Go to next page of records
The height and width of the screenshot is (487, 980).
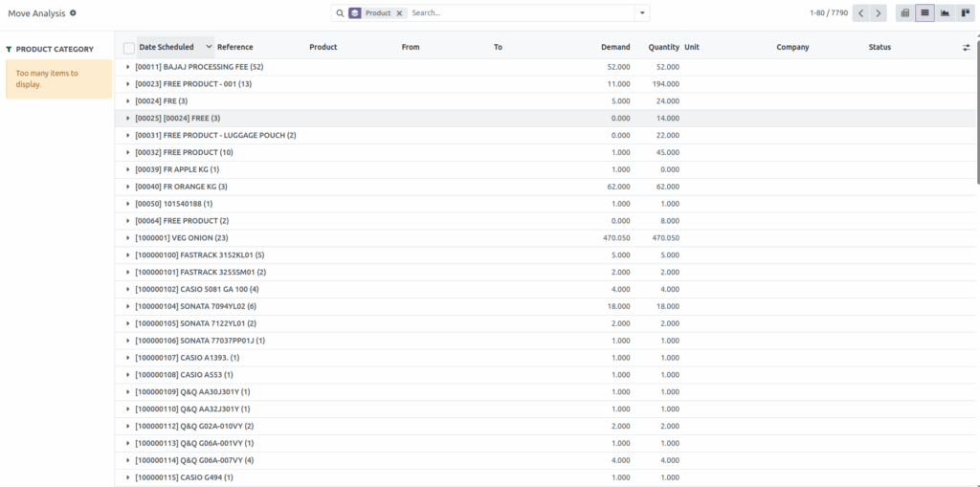click(x=879, y=13)
